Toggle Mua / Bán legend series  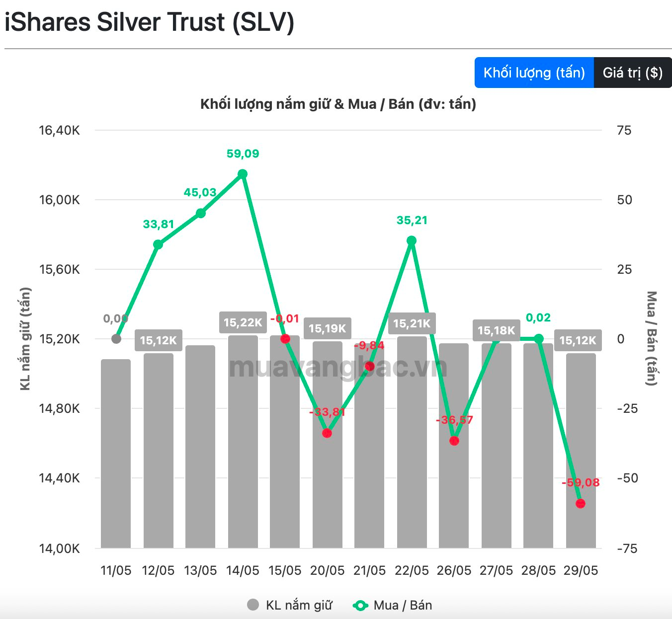393,605
